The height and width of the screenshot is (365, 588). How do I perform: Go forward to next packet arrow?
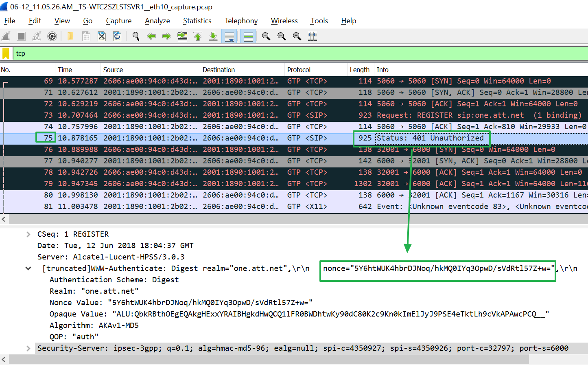point(167,36)
